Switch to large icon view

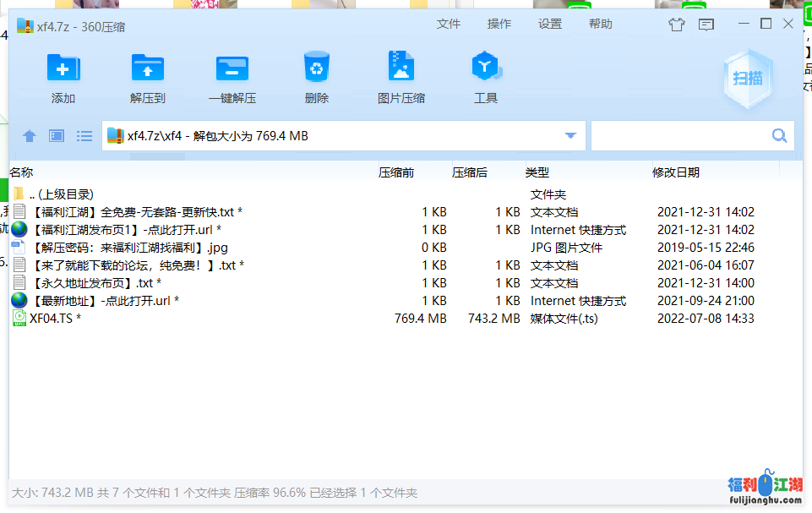click(56, 135)
